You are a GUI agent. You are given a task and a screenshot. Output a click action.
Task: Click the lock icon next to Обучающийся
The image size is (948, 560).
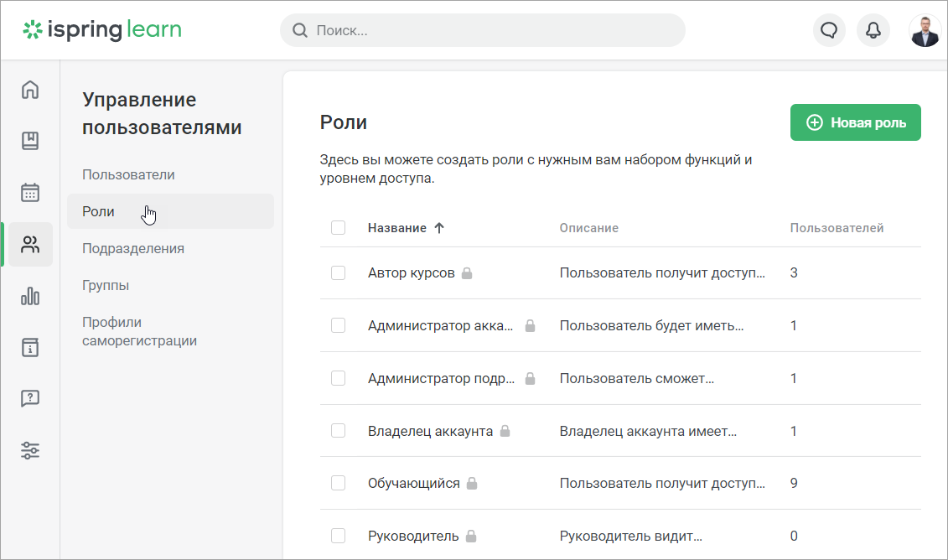coord(472,483)
